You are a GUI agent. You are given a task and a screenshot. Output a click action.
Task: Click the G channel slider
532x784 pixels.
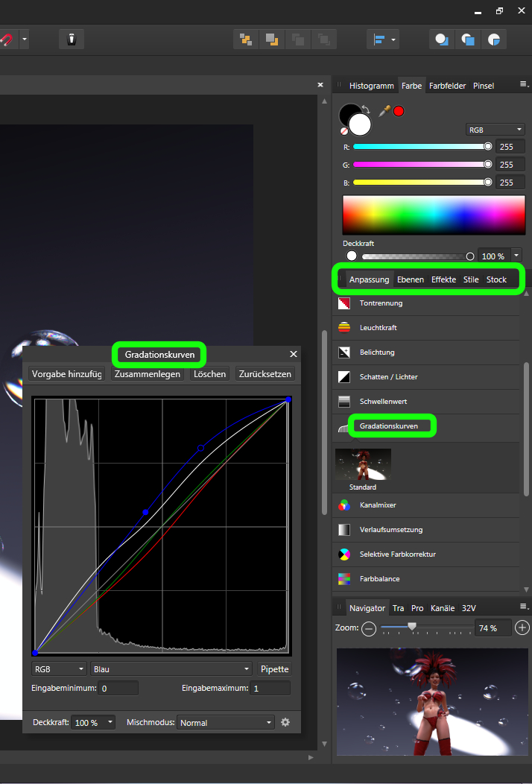click(x=422, y=165)
